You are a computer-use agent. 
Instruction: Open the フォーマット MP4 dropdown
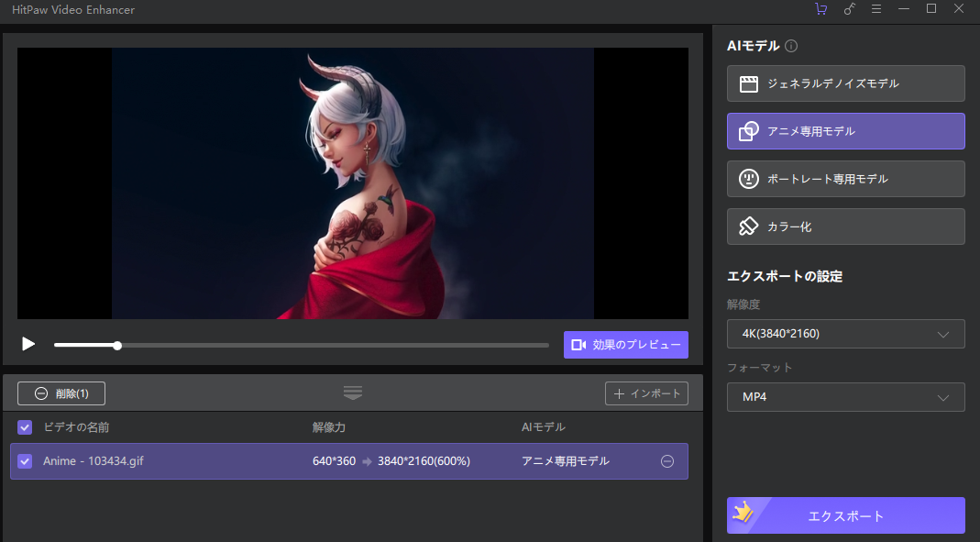click(x=845, y=397)
